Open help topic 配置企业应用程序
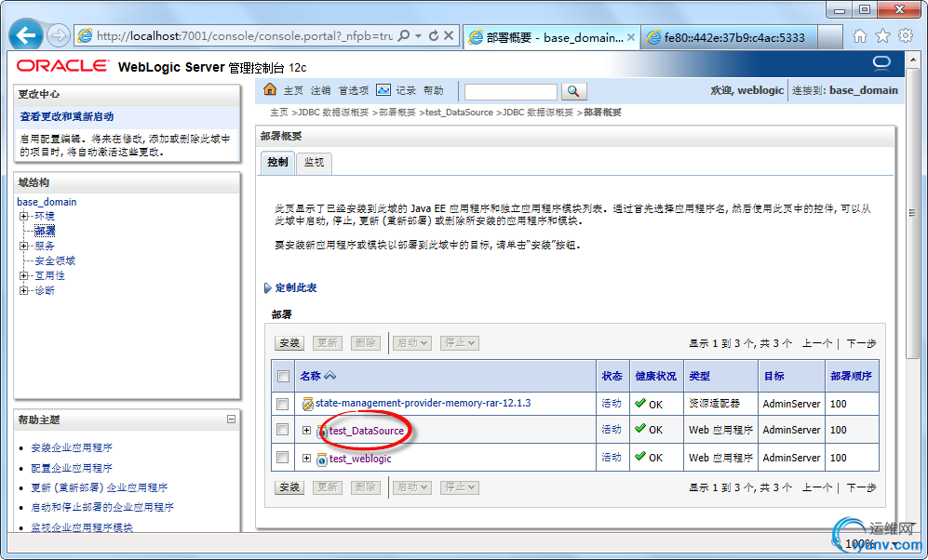The width and height of the screenshot is (928, 560). 72,468
